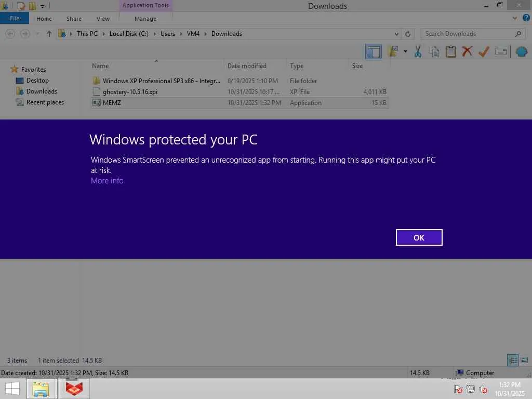
Task: Open the More info link
Action: (107, 181)
